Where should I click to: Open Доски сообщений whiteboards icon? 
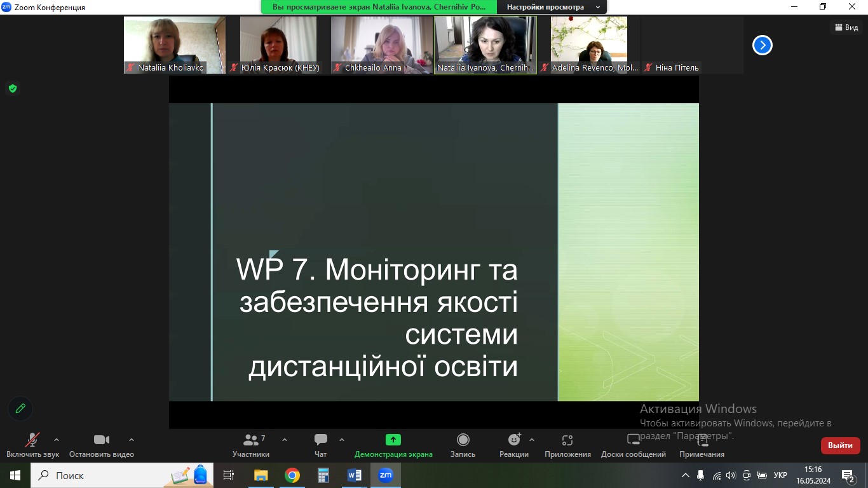point(634,440)
